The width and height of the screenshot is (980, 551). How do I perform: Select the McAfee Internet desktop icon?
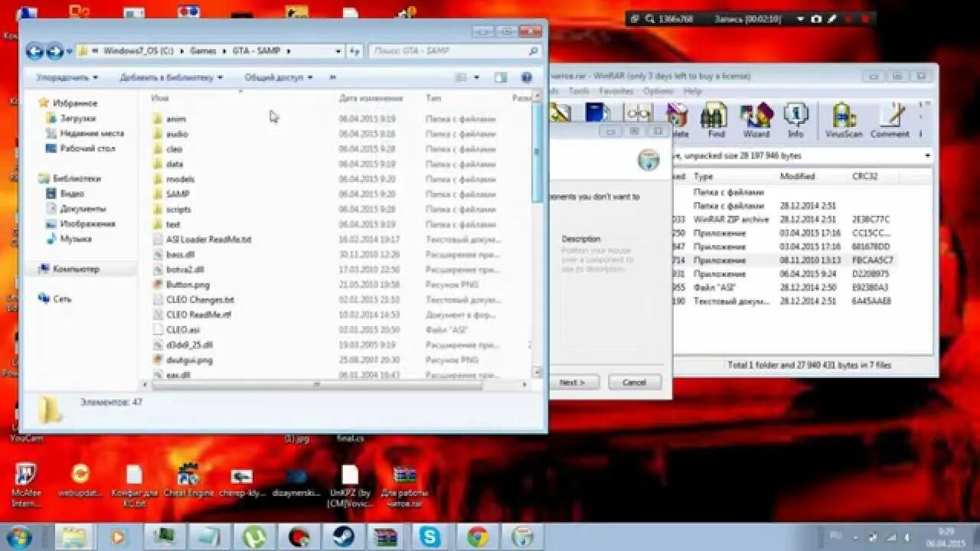pos(25,486)
